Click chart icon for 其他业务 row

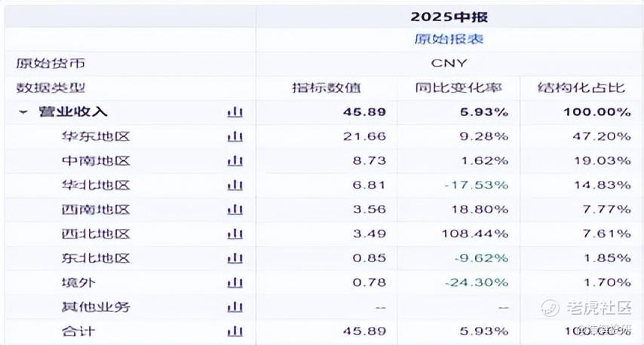point(235,307)
